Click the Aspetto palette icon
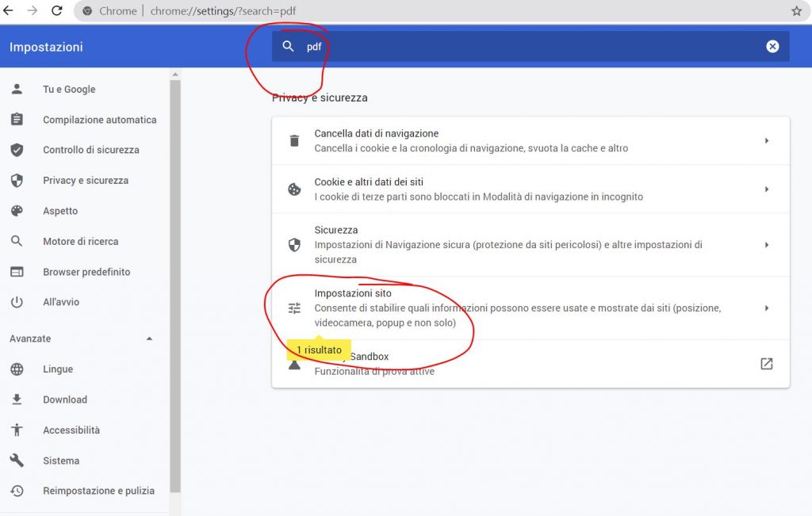The width and height of the screenshot is (812, 516). point(17,211)
